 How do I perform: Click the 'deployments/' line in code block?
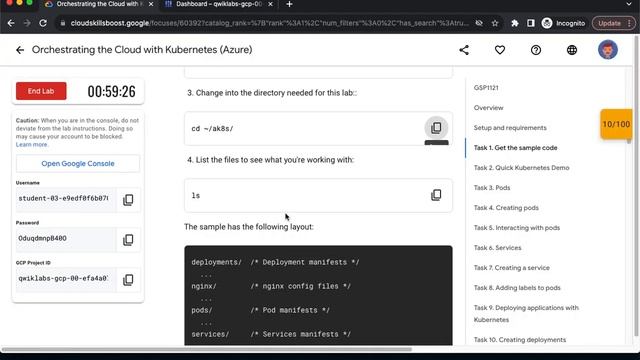click(276, 262)
